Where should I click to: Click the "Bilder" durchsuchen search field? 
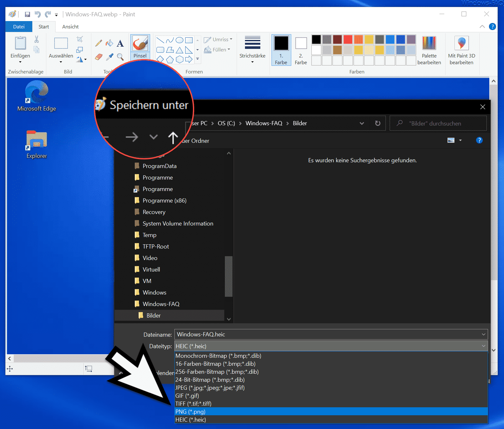pyautogui.click(x=438, y=123)
